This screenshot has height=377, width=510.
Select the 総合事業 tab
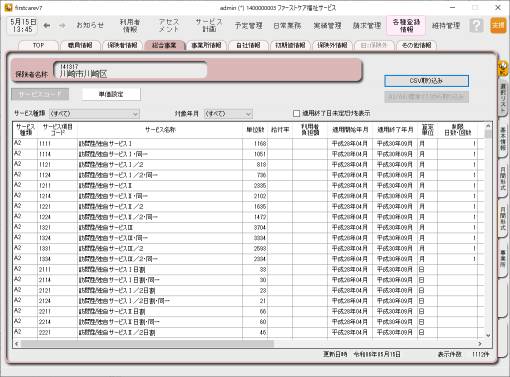164,45
